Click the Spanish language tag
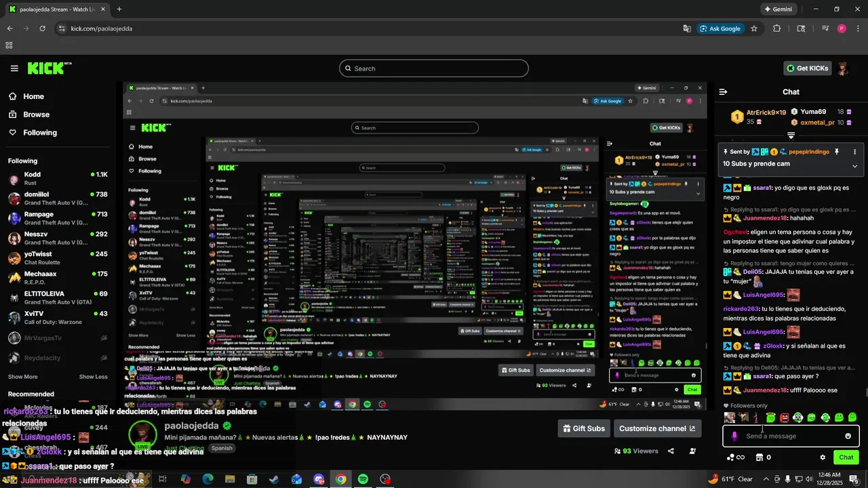Image resolution: width=868 pixels, height=488 pixels. (221, 448)
